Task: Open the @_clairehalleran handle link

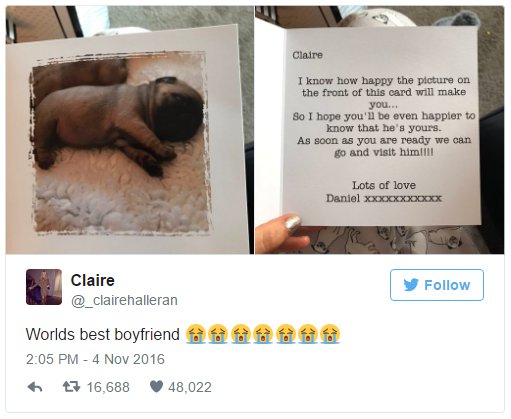Action: click(x=124, y=300)
